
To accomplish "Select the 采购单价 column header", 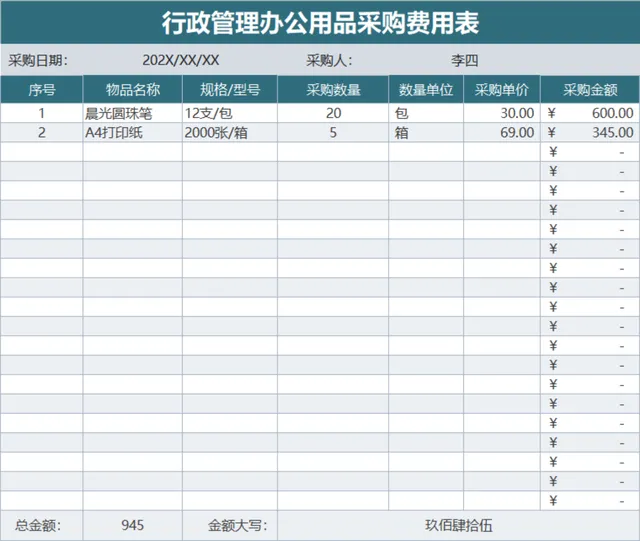I will (x=502, y=89).
